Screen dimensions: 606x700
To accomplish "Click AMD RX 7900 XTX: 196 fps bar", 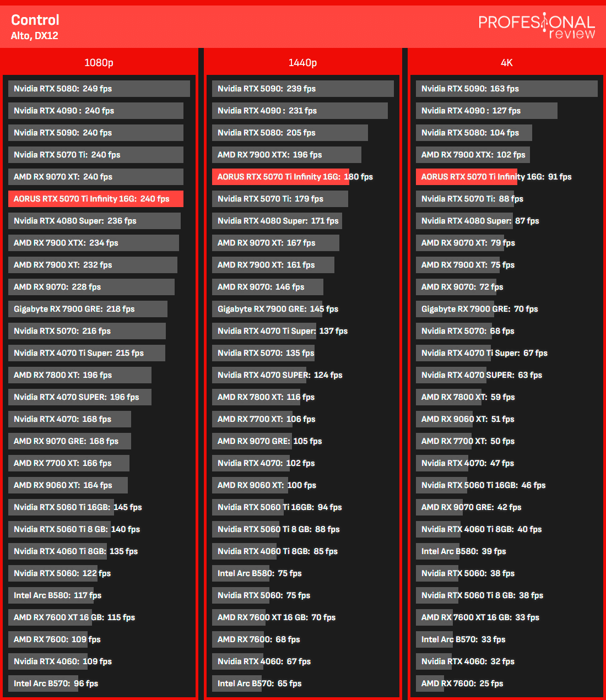I will coord(286,155).
